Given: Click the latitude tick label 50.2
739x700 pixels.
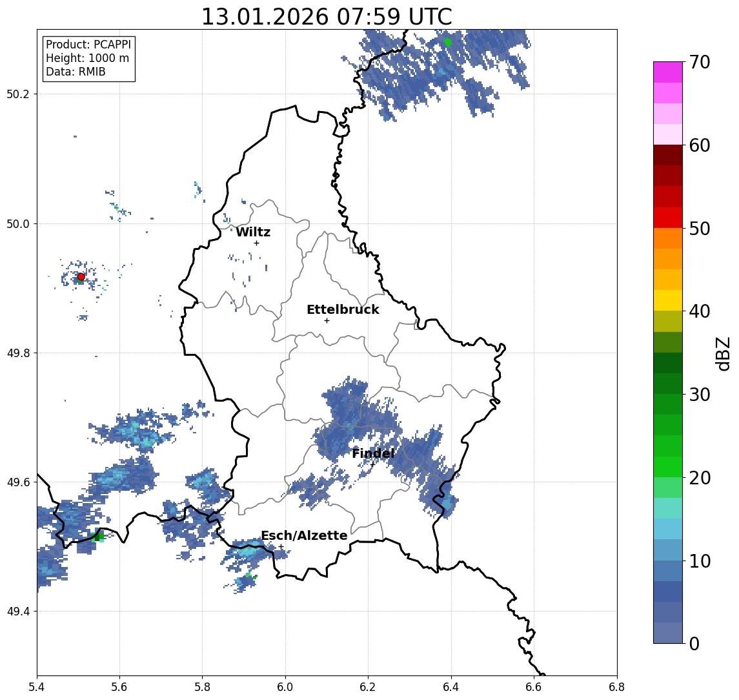Looking at the screenshot, I should (18, 94).
